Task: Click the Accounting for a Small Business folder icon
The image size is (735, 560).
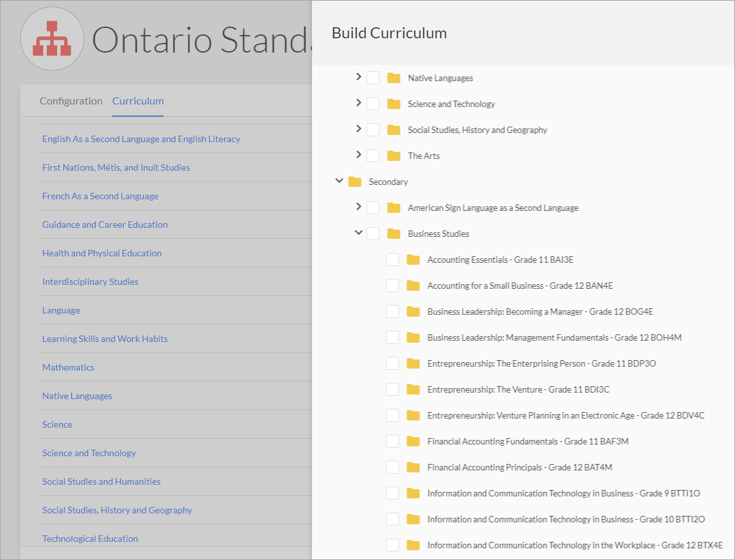Action: [x=413, y=286]
